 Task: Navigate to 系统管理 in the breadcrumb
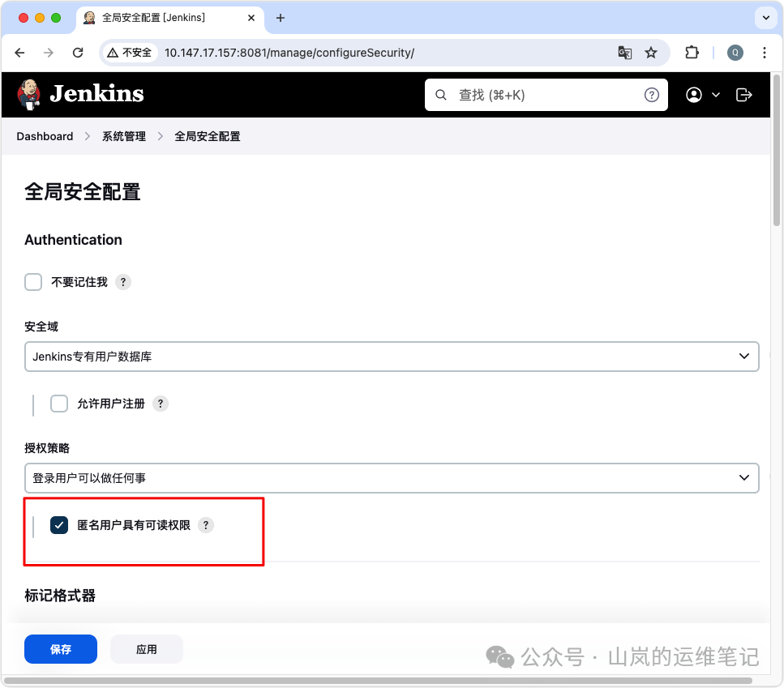coord(123,136)
